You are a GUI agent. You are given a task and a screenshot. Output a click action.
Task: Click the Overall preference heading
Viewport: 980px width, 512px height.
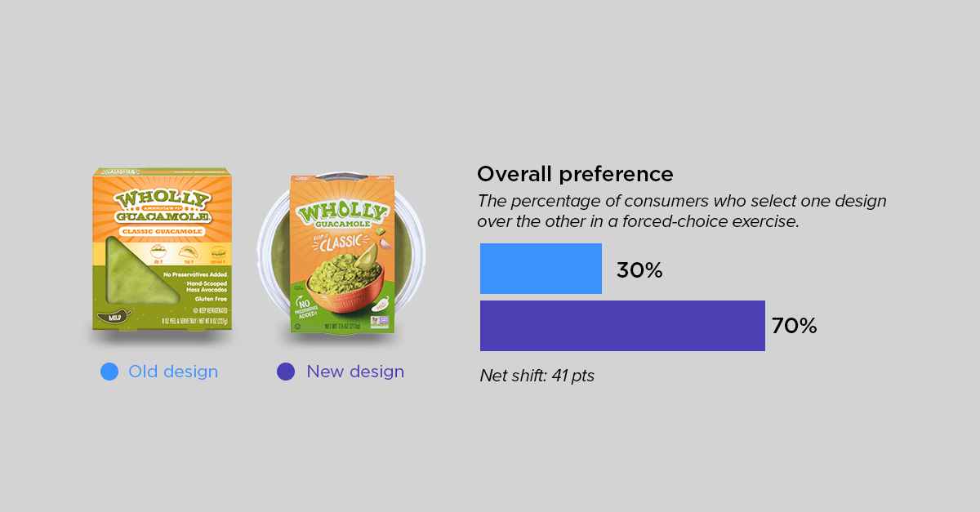click(x=575, y=174)
